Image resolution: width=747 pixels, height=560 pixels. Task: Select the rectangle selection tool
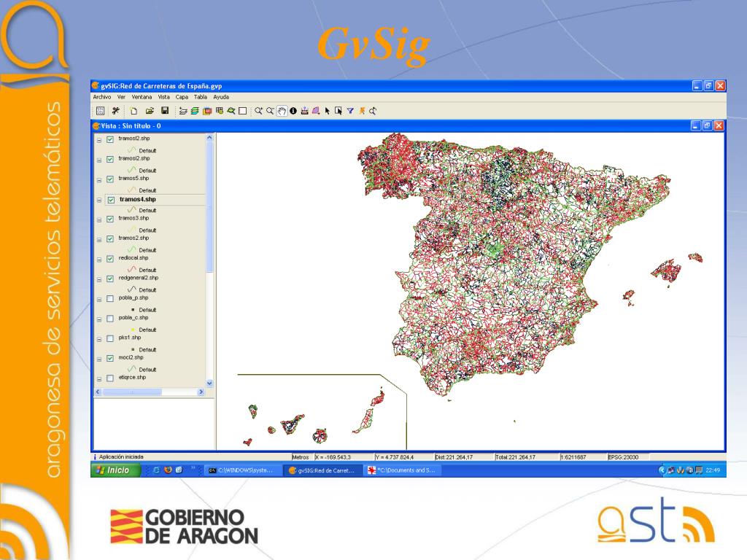click(x=338, y=111)
